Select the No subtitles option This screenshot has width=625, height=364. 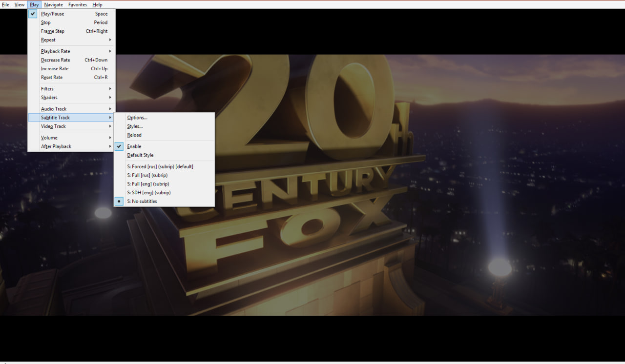(x=142, y=201)
